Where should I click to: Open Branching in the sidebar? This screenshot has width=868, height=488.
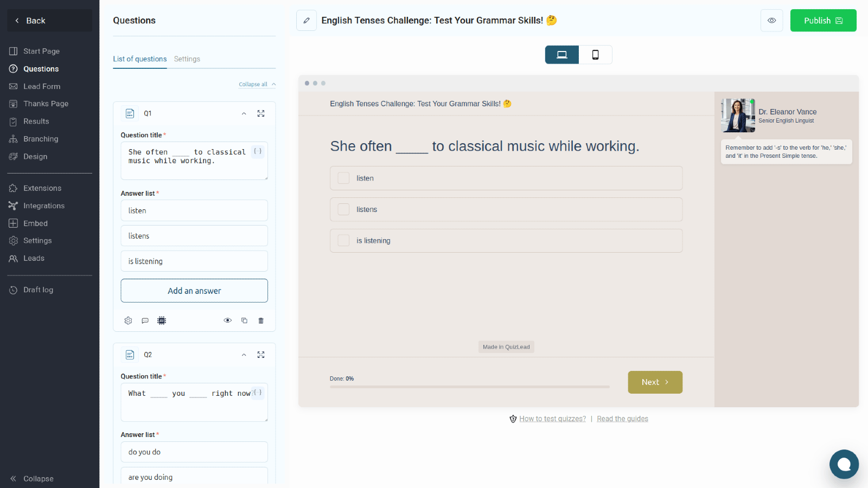click(41, 139)
